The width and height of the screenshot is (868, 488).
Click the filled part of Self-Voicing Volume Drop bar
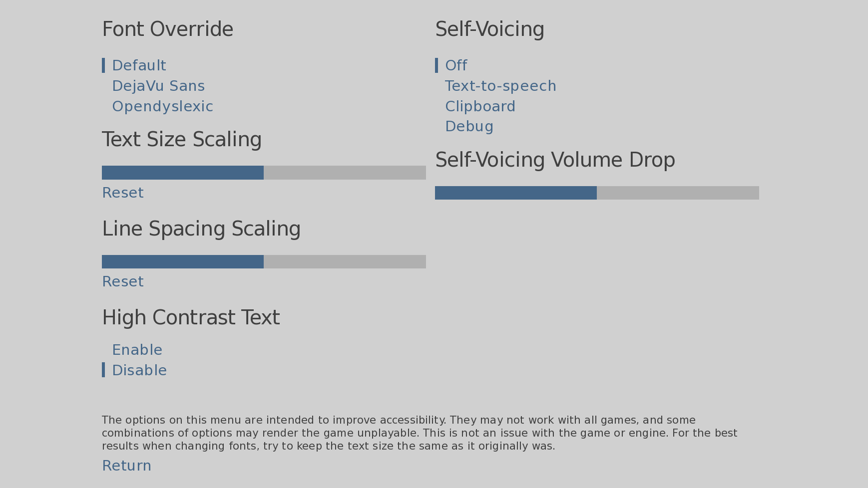point(516,193)
